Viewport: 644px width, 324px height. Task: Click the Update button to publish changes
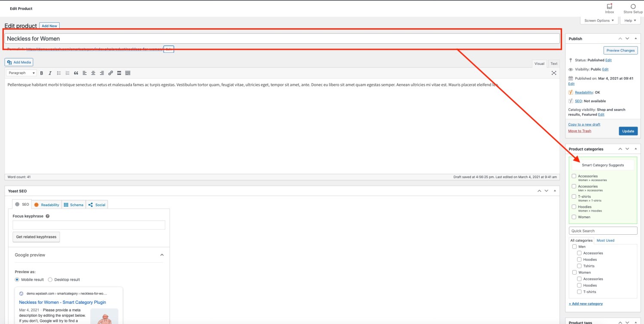(x=628, y=131)
